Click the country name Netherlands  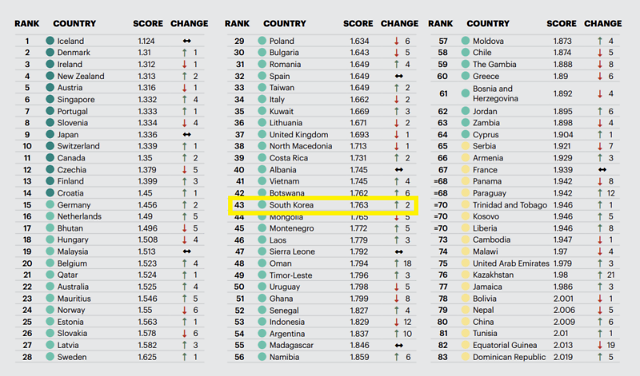coord(79,216)
